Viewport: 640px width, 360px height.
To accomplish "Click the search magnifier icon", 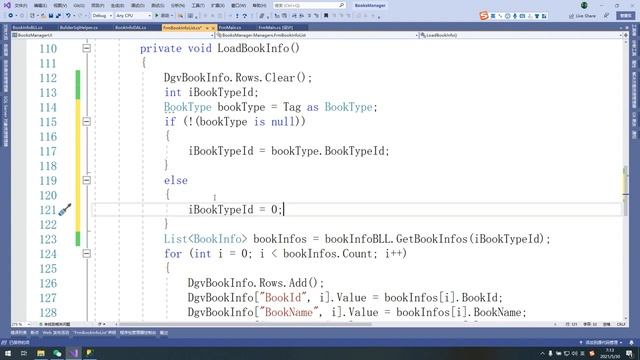I will pos(341,5).
